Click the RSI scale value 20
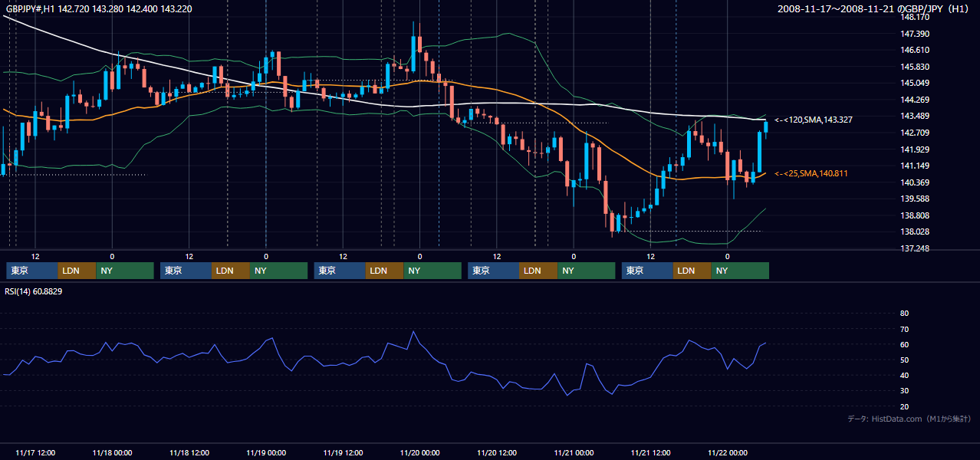 click(904, 406)
